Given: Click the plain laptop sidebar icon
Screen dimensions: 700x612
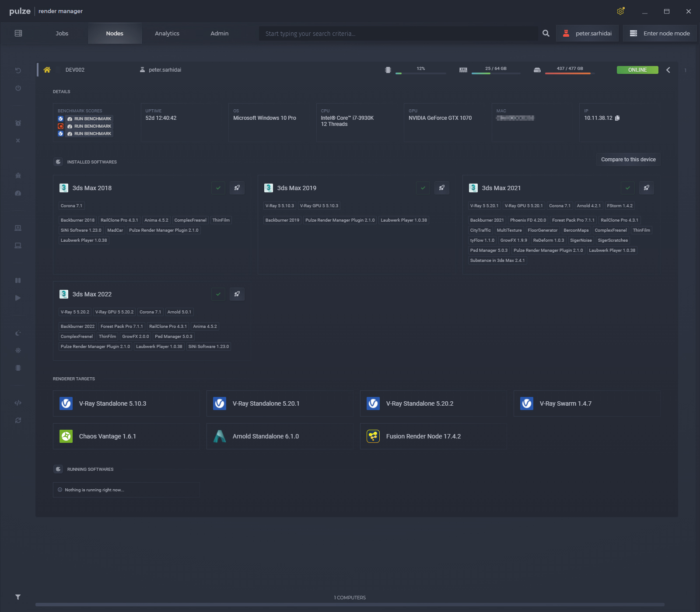Looking at the screenshot, I should click(x=18, y=245).
